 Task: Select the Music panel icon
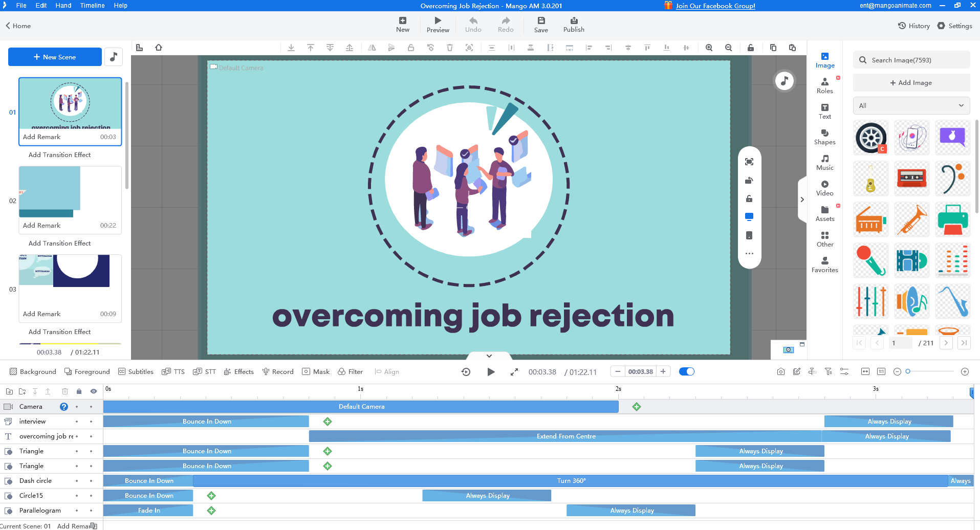(x=824, y=162)
